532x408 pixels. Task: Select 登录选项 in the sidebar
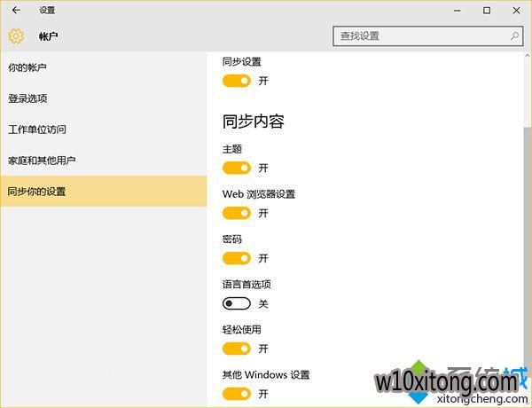pos(104,98)
